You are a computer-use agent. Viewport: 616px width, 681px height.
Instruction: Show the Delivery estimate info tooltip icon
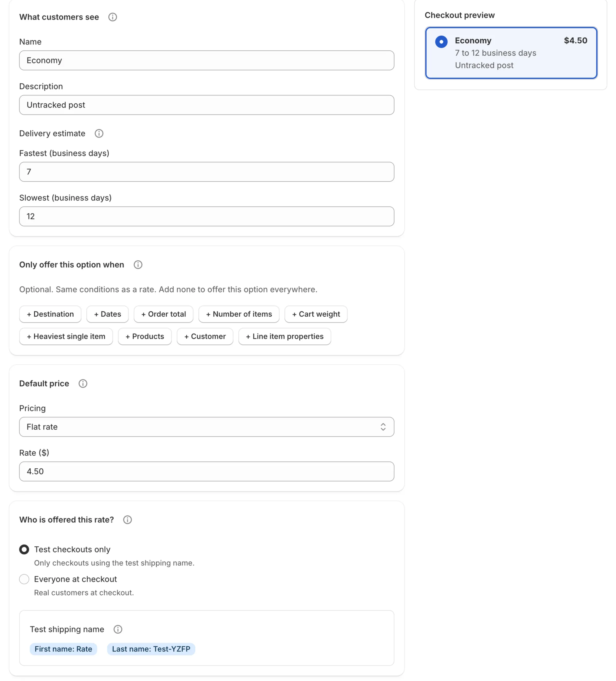coord(99,133)
